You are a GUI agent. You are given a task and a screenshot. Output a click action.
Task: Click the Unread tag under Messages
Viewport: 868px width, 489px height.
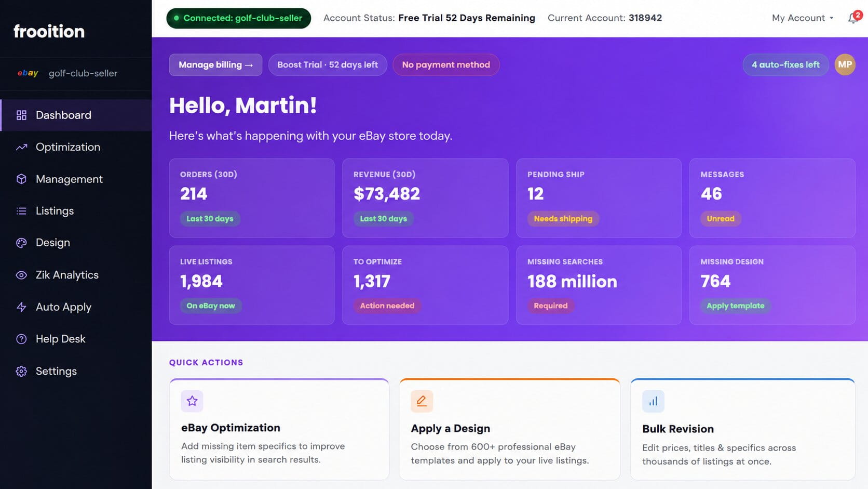(x=721, y=219)
